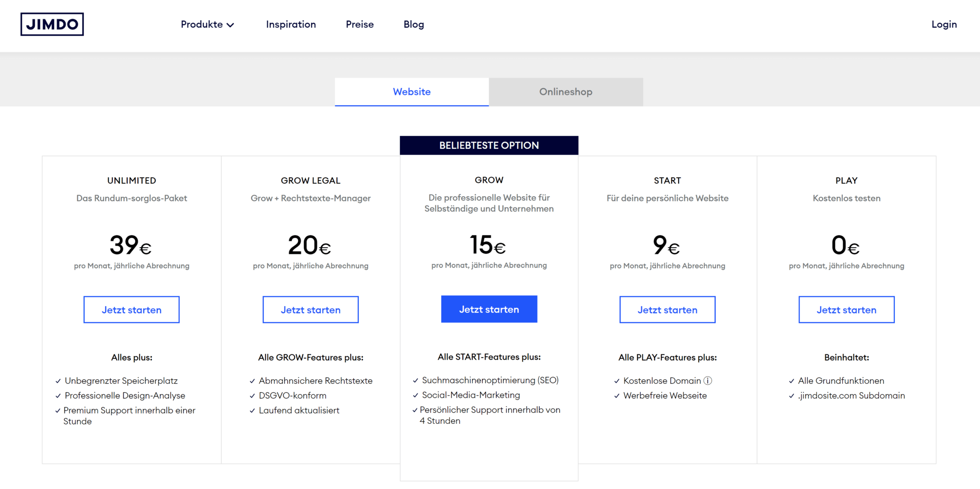Switch to the Onlineshop tab
The image size is (980, 489).
(x=566, y=92)
